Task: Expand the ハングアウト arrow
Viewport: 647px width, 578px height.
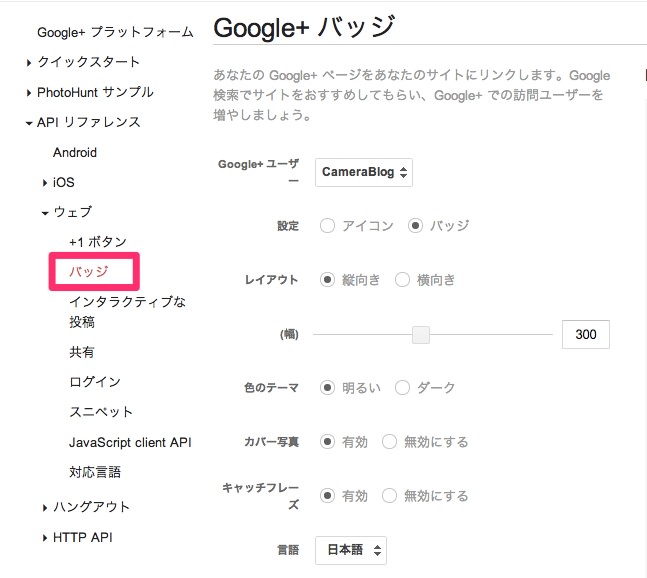Action: tap(45, 507)
